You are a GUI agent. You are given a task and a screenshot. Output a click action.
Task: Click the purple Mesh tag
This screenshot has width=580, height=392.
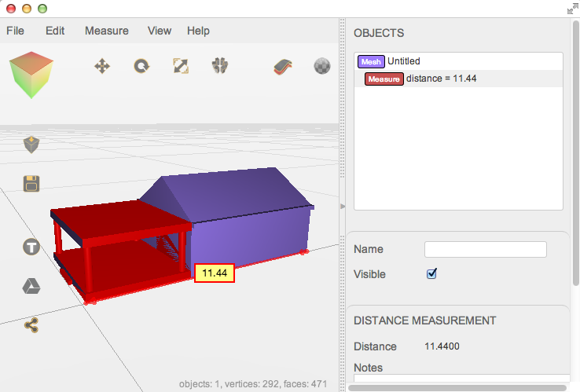tap(371, 62)
